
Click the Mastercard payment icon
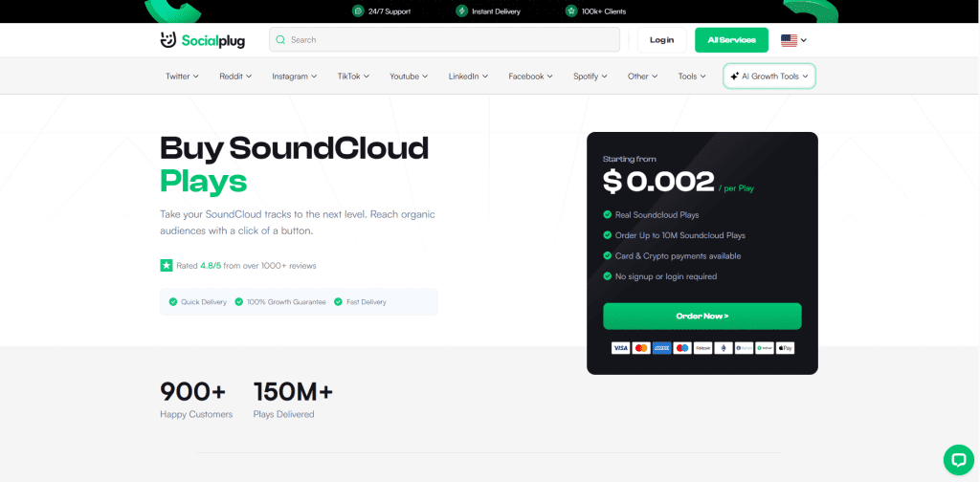pyautogui.click(x=640, y=348)
